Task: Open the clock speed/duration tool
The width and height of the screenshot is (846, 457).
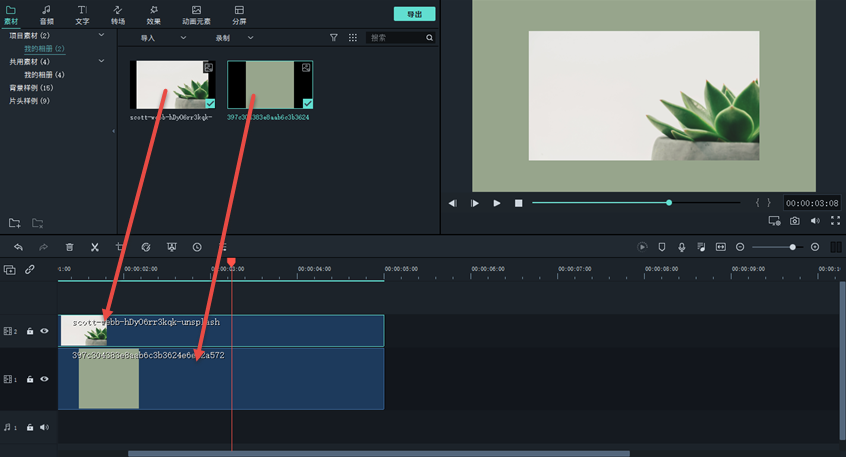Action: 197,247
